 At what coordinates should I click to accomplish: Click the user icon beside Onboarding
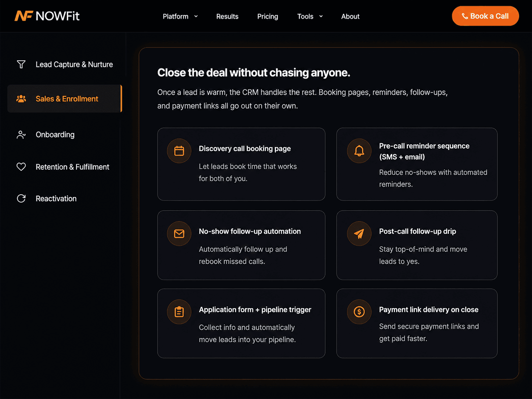[x=21, y=134]
